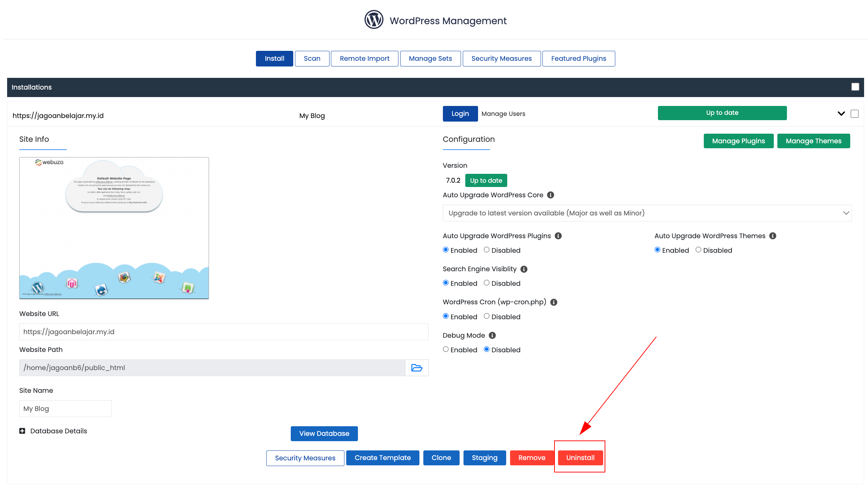
Task: Open the Install tab
Action: [274, 59]
